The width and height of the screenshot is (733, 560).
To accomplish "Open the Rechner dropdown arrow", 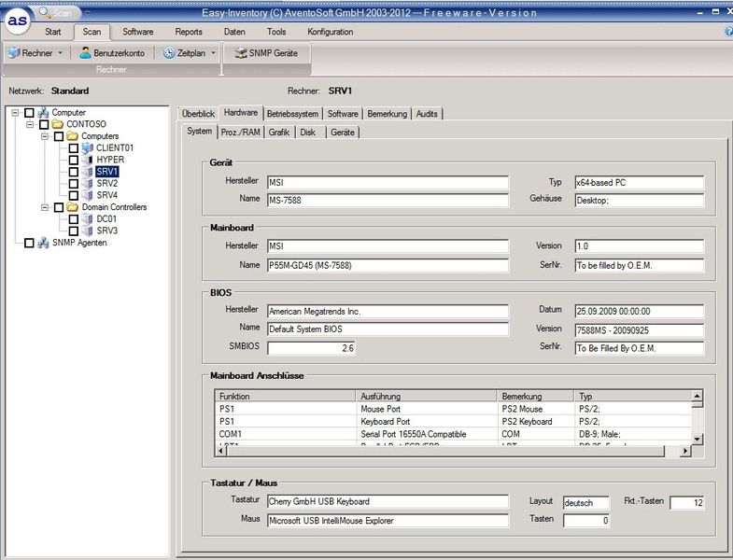I will (x=60, y=53).
